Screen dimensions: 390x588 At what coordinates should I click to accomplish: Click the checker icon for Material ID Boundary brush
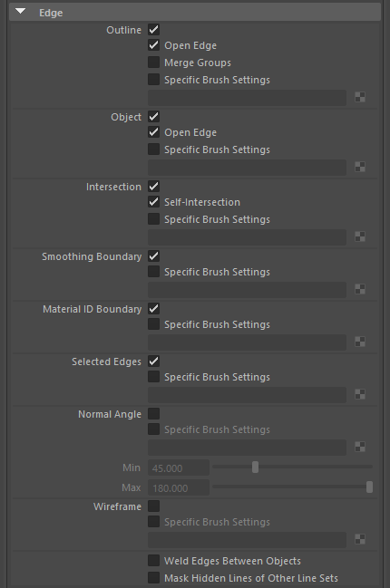click(360, 342)
